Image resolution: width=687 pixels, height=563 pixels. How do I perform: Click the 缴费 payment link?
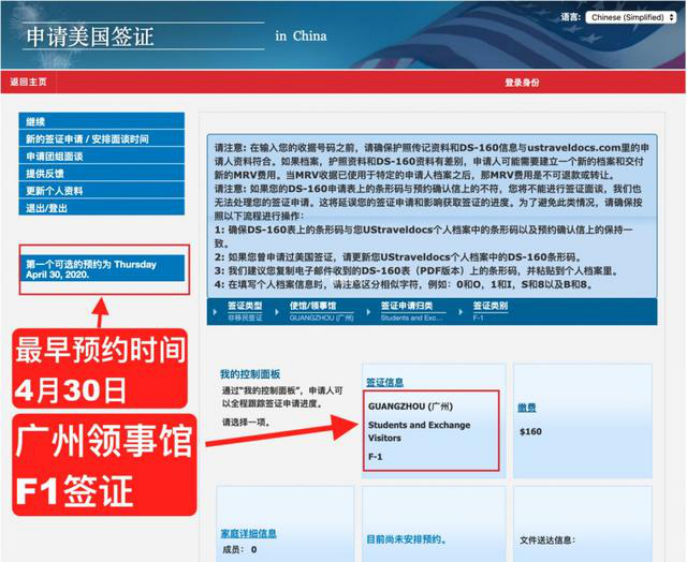point(527,408)
